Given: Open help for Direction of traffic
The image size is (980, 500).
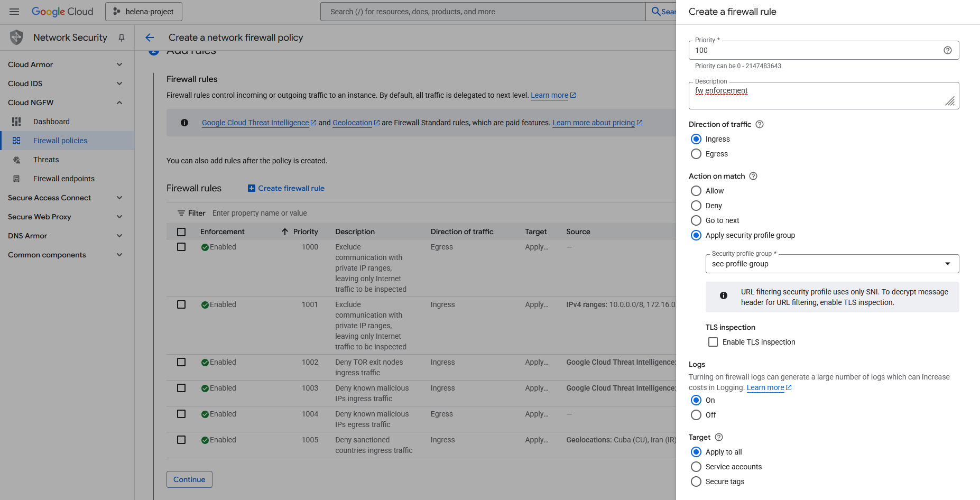Looking at the screenshot, I should (760, 124).
